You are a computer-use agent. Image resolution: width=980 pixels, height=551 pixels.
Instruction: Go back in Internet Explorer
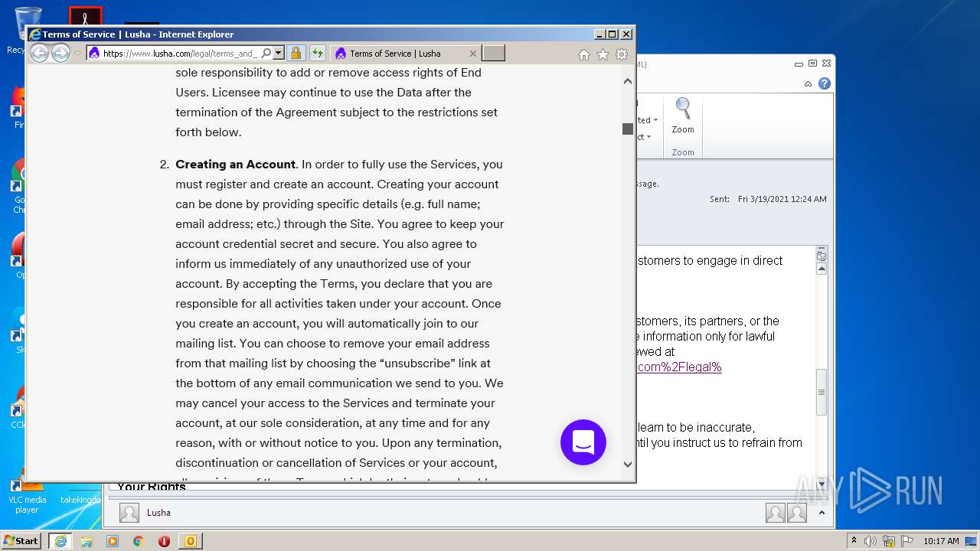click(x=39, y=53)
